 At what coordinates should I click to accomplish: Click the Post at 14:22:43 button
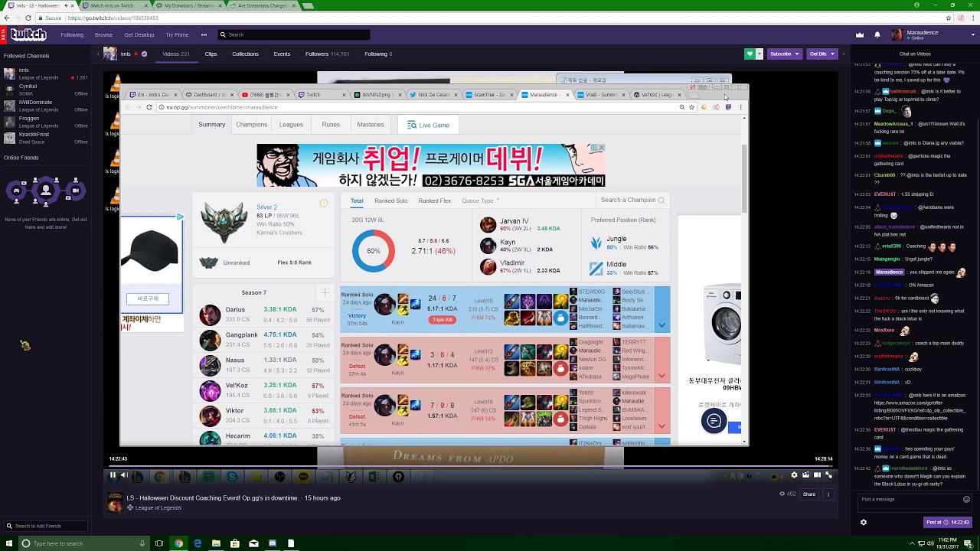948,522
